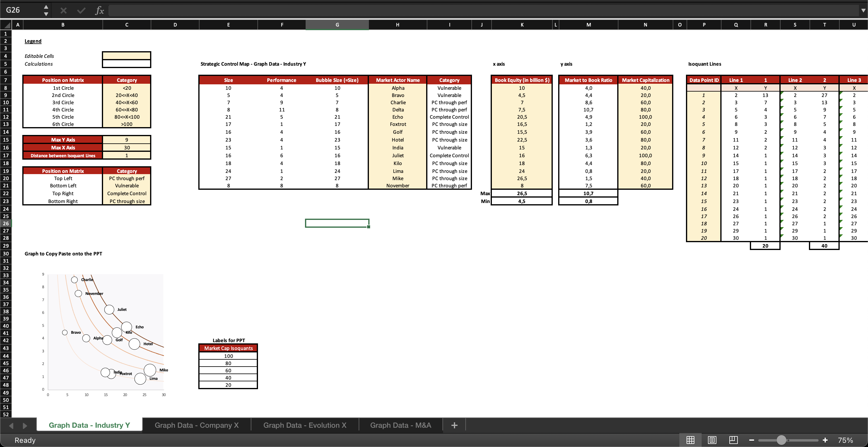Screen dimensions: 868x447
Task: Click the zoom slider handle
Action: point(782,440)
